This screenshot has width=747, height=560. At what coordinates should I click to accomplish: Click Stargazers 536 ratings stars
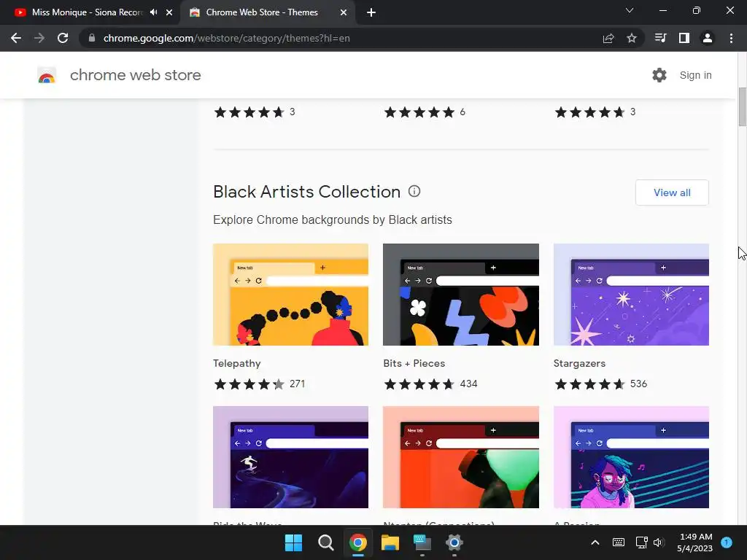point(589,384)
